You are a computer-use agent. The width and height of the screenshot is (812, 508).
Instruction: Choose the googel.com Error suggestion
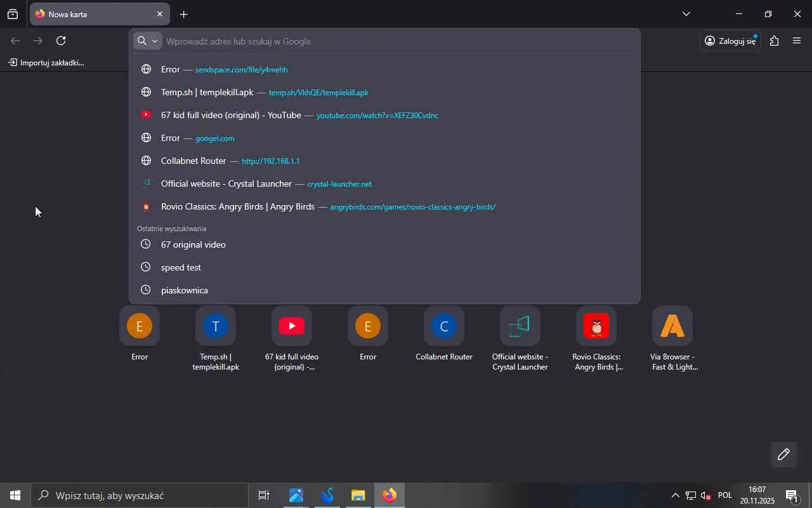point(384,138)
